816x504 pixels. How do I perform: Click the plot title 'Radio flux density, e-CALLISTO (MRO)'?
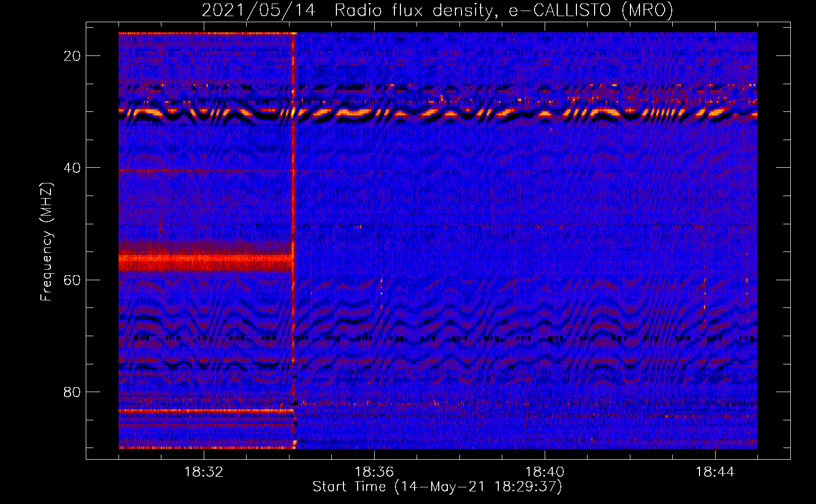coord(504,10)
